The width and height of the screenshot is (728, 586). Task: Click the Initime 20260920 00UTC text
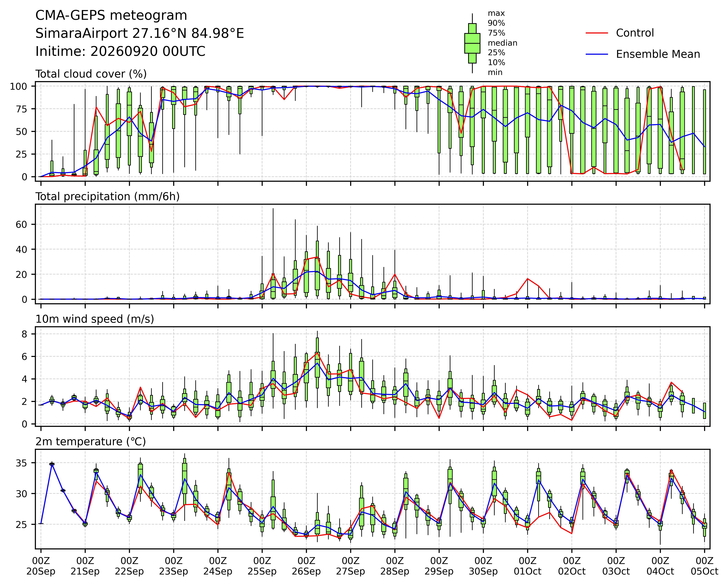(x=120, y=51)
